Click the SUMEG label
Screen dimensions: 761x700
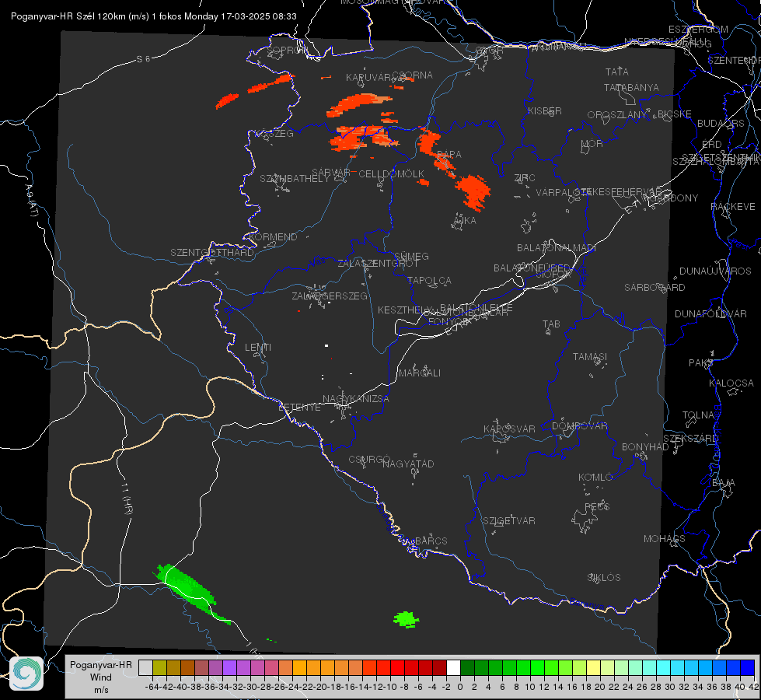411,256
